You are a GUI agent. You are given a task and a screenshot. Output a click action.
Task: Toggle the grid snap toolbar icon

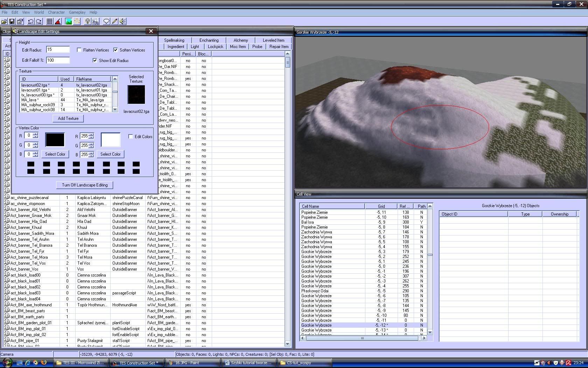(50, 21)
